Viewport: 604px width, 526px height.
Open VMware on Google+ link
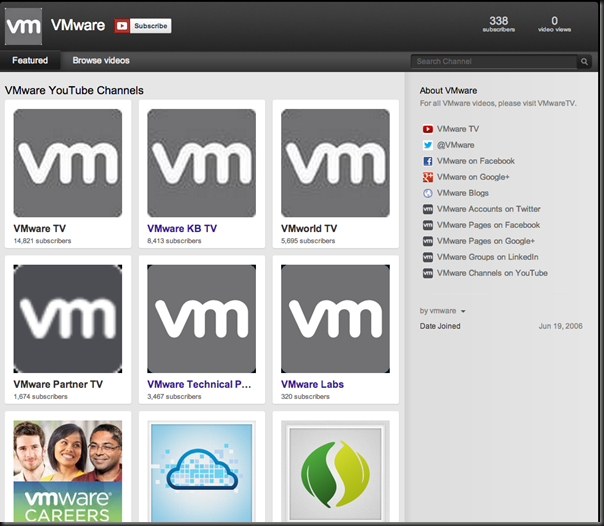coord(473,177)
